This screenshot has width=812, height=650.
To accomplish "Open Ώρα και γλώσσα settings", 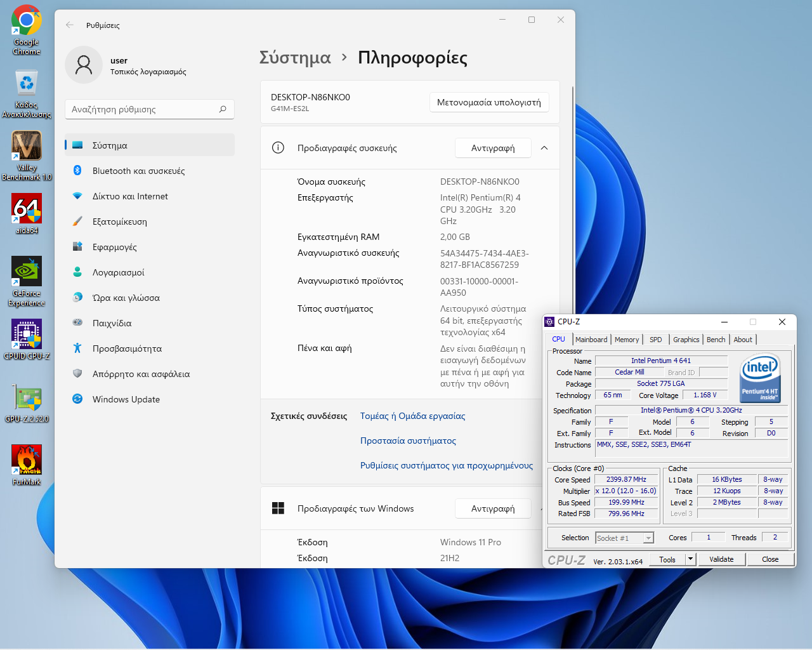I will click(150, 298).
